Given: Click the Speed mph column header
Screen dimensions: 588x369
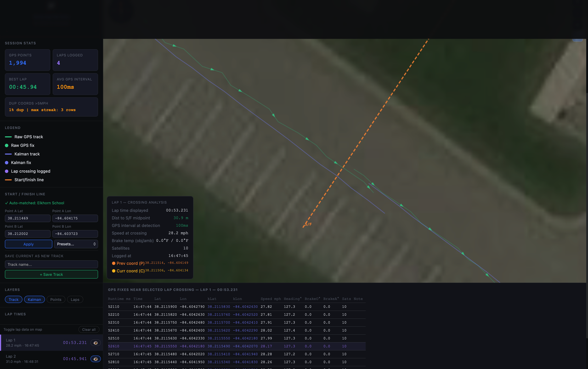Looking at the screenshot, I should tap(271, 299).
